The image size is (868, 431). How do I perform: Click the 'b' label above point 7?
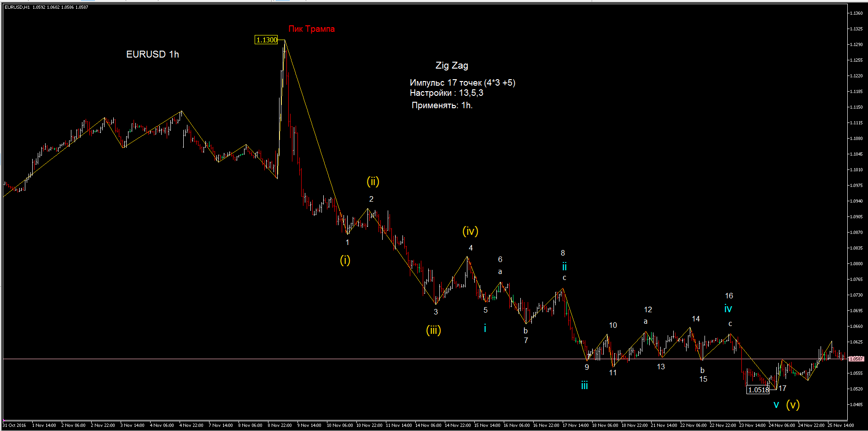point(525,331)
